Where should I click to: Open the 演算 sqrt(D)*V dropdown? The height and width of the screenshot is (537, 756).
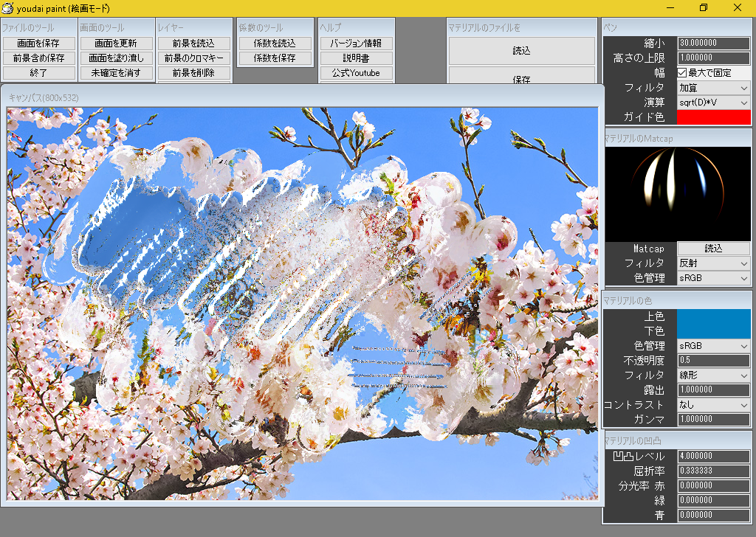coord(713,102)
